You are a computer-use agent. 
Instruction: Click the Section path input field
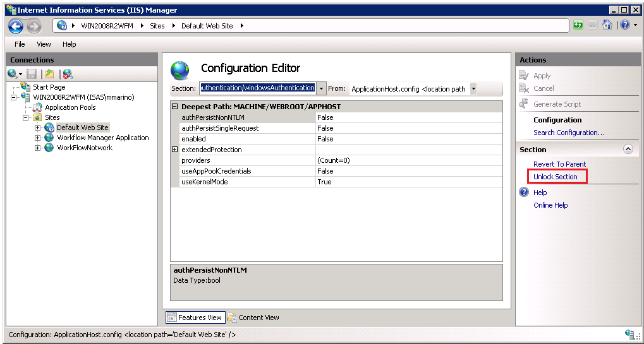pyautogui.click(x=258, y=88)
